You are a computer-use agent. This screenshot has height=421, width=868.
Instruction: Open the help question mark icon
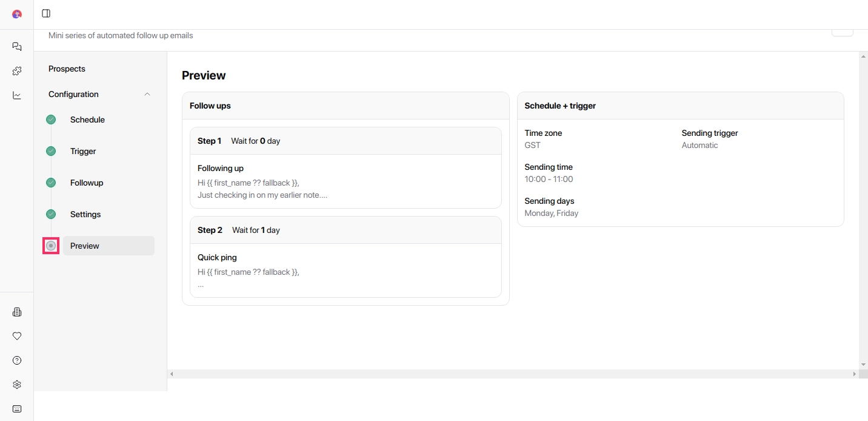(x=17, y=360)
